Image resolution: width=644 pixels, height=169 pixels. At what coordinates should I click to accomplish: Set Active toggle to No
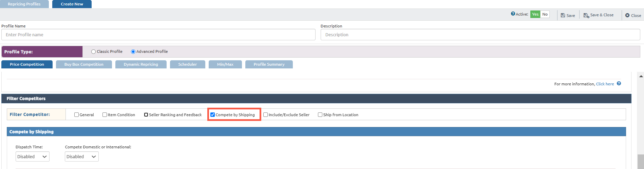coord(545,14)
